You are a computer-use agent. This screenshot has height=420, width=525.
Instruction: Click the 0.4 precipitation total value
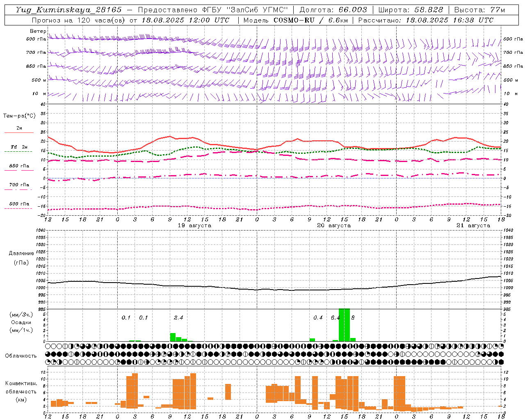click(318, 317)
